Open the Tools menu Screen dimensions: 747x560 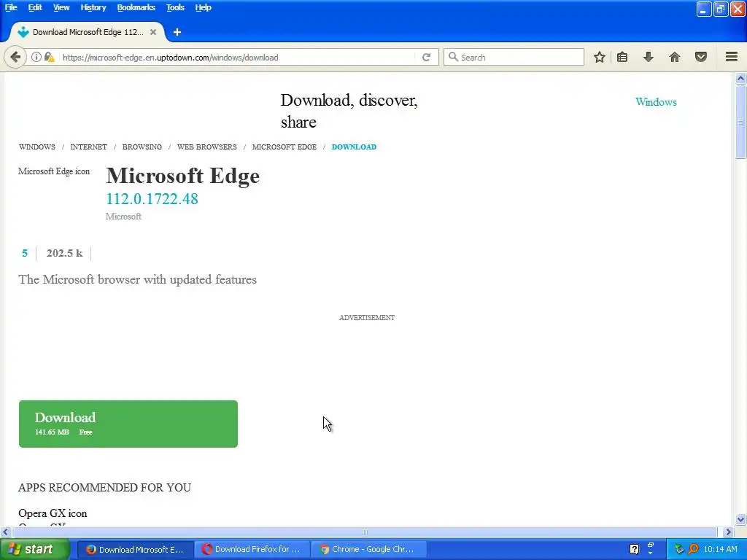[175, 7]
